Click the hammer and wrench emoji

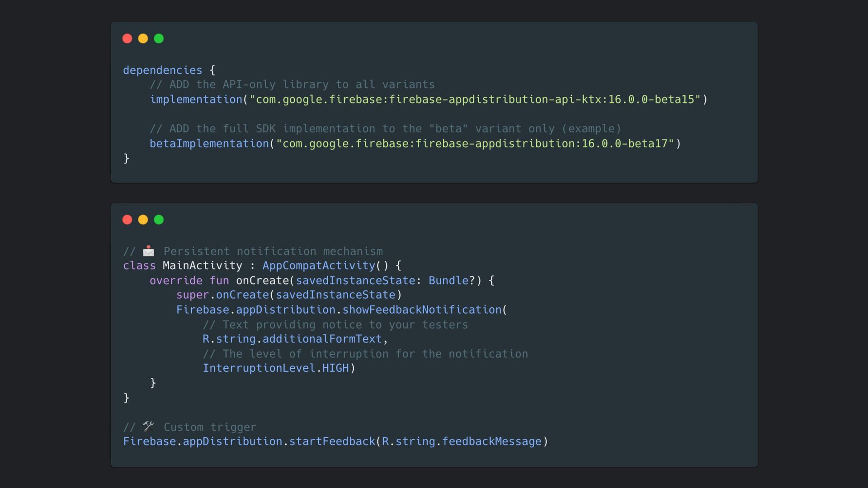coord(148,427)
